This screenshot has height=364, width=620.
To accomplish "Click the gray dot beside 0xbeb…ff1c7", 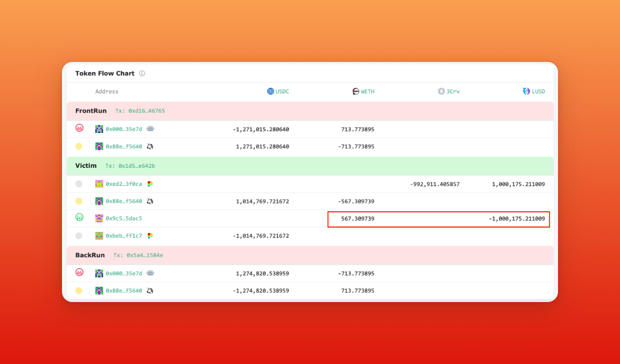I will coord(79,236).
